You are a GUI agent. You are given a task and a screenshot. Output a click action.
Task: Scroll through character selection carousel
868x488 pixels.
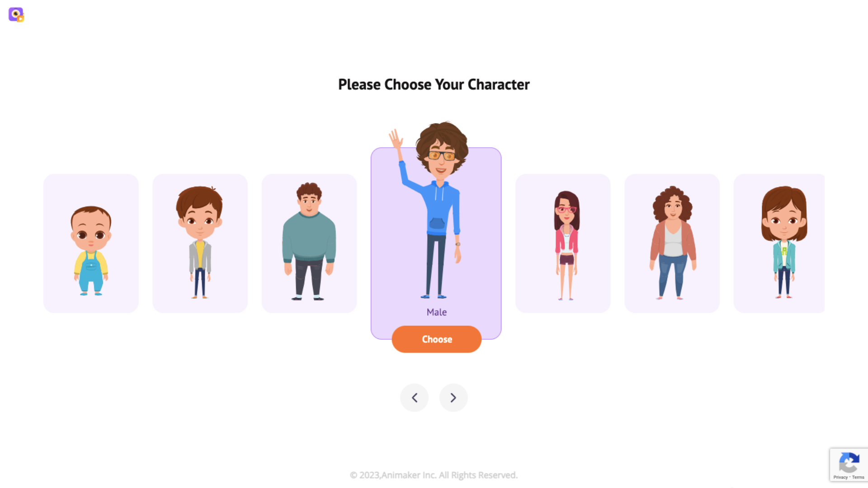[x=453, y=397]
